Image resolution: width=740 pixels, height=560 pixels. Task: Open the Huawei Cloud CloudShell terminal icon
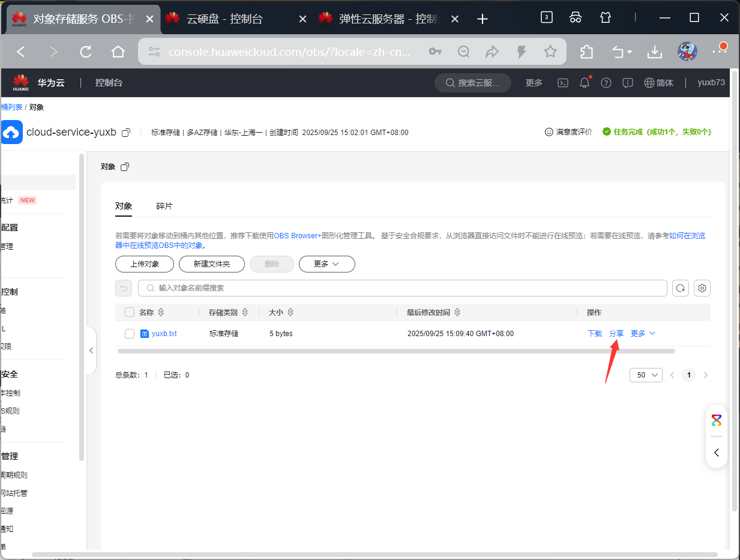[x=563, y=83]
